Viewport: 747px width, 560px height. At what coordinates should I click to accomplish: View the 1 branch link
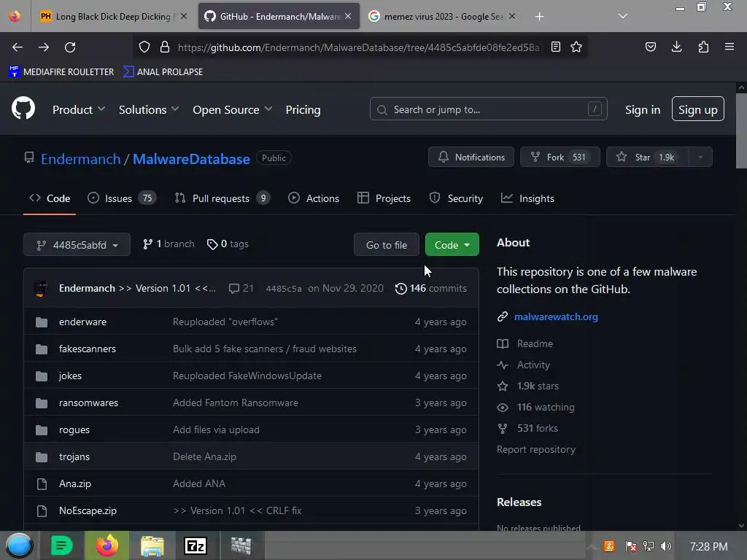(169, 244)
